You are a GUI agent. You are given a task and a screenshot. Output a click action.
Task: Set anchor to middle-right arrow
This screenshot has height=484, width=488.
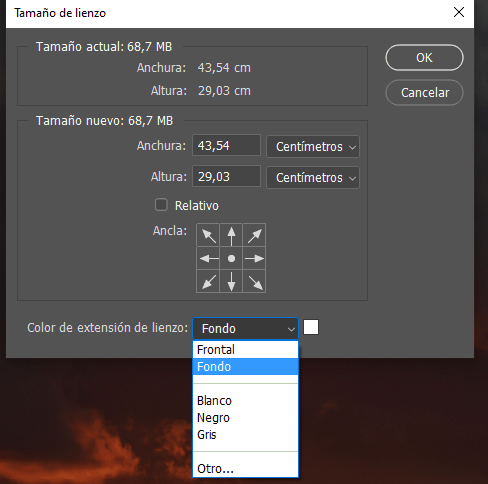point(254,258)
